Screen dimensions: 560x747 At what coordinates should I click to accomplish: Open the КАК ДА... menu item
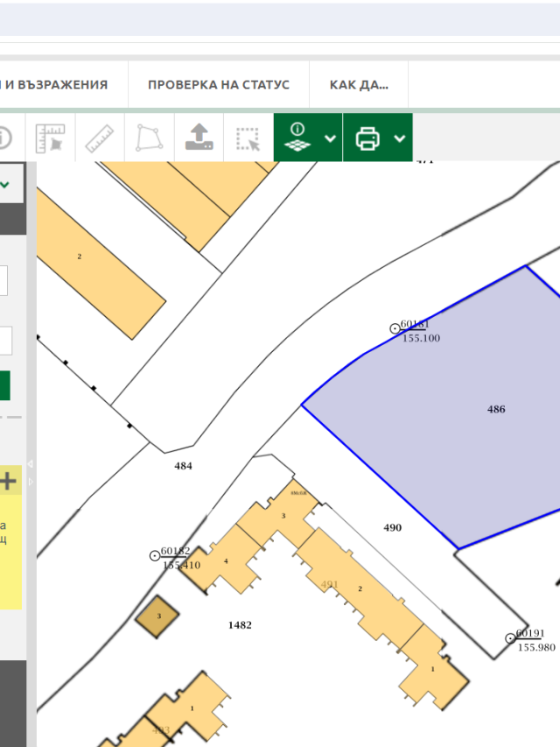tap(359, 85)
